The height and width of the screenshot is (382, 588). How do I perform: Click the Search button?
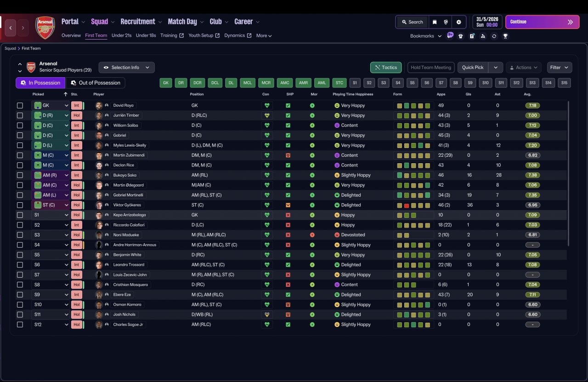click(x=412, y=22)
